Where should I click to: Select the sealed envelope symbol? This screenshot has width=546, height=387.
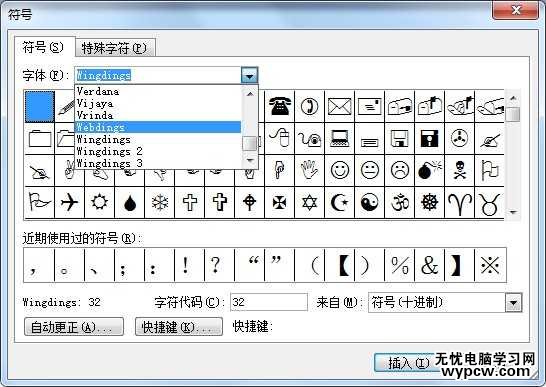coord(340,106)
